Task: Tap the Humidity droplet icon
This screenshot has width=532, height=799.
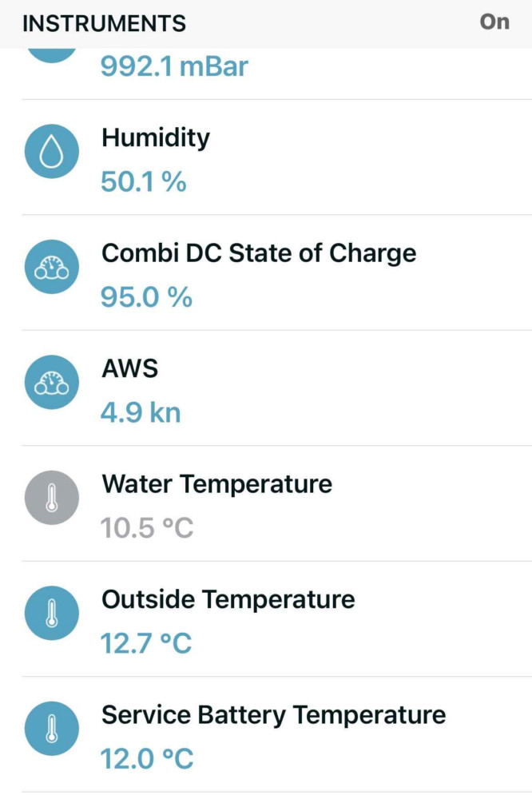Action: coord(51,151)
